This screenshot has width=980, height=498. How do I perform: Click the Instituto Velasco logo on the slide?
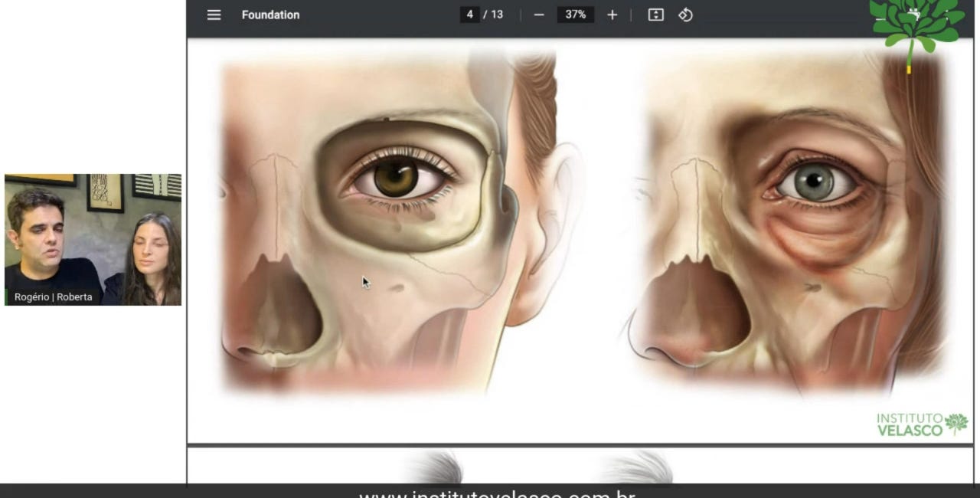[922, 424]
